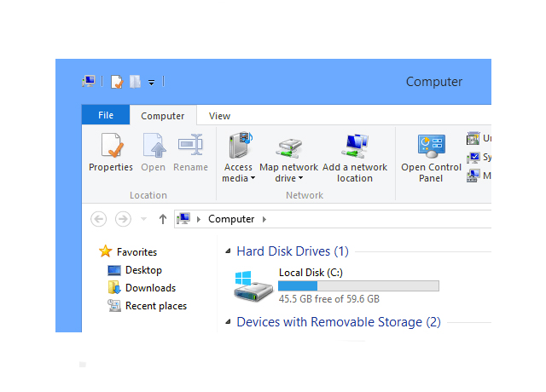Click the Access media icon
The height and width of the screenshot is (392, 546).
[241, 146]
